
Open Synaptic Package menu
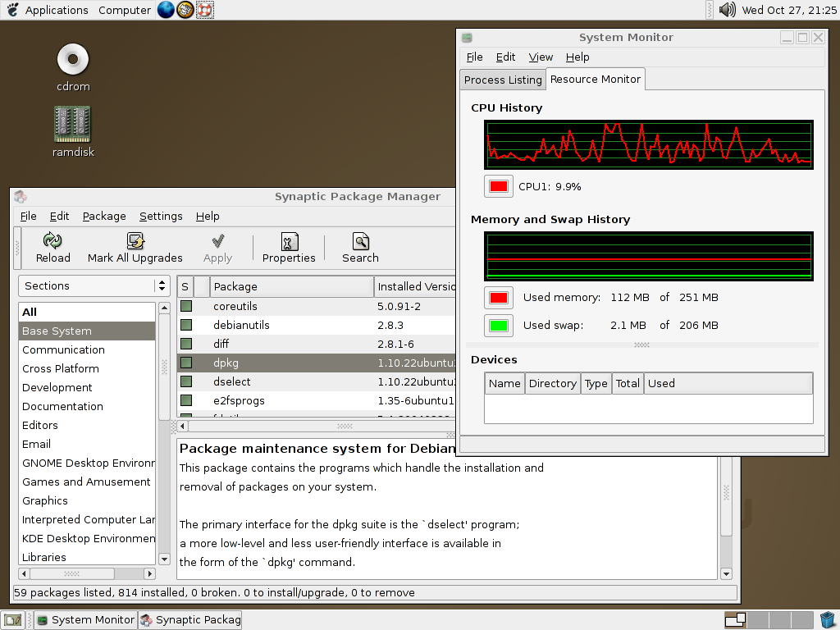click(x=104, y=216)
